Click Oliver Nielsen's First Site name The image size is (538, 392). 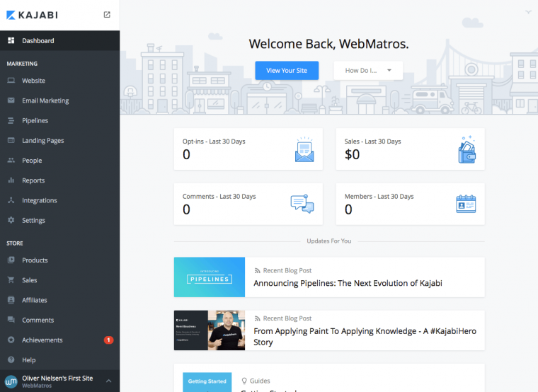coord(57,378)
